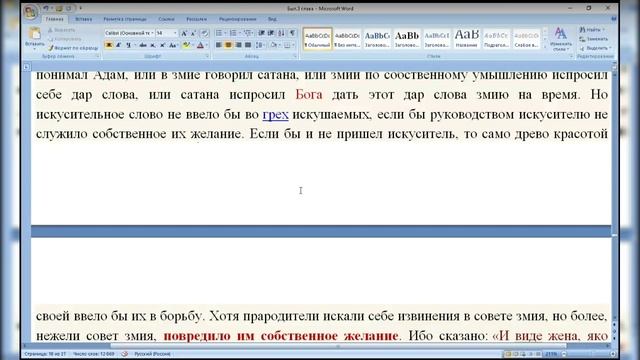Viewport: 640px width, 360px height.
Task: Toggle Underline formatting button
Action: point(128,45)
